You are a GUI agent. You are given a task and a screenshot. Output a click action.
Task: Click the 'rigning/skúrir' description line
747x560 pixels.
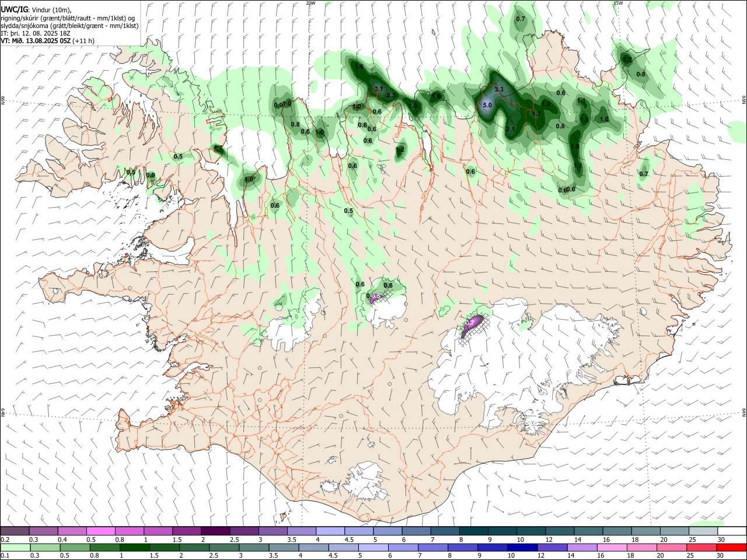click(x=68, y=18)
